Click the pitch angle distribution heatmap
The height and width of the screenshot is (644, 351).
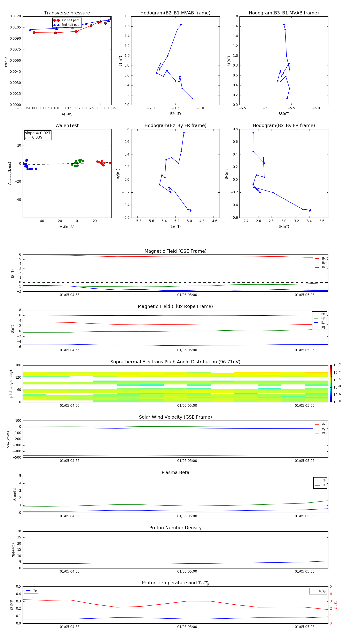point(175,384)
